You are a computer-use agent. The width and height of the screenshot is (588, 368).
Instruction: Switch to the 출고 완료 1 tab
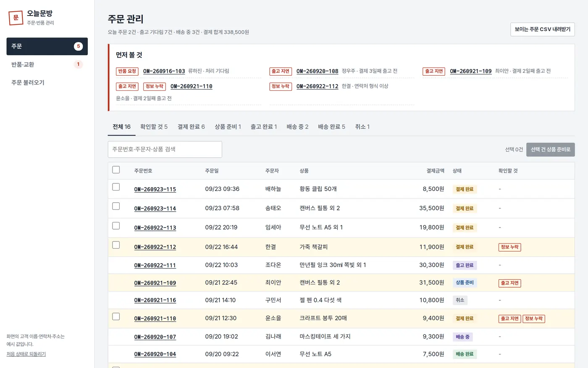click(264, 127)
